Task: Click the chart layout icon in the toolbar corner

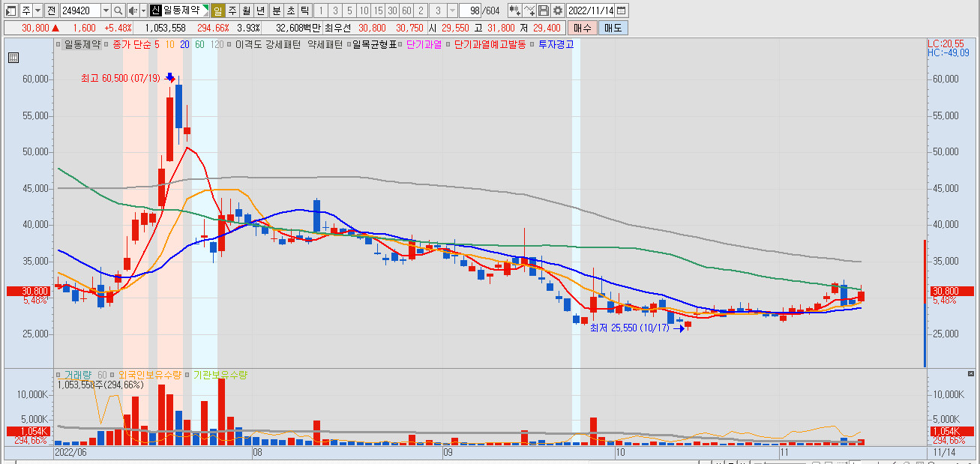Action: [10, 10]
